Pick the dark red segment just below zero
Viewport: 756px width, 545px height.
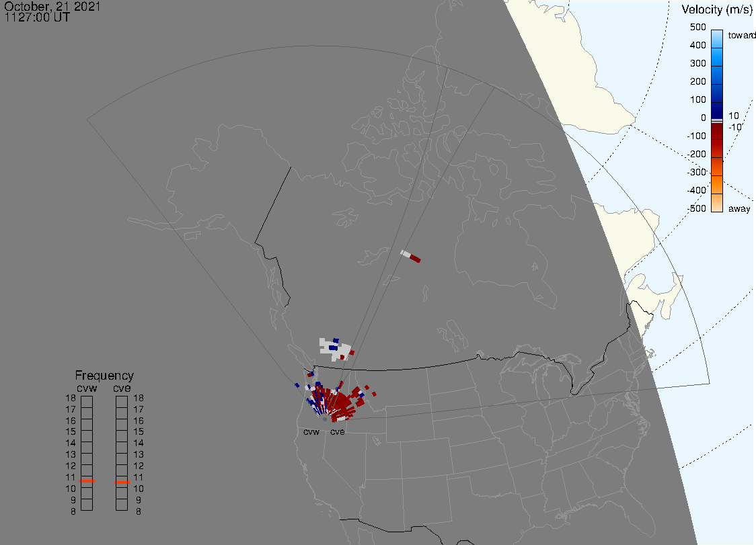[x=717, y=131]
